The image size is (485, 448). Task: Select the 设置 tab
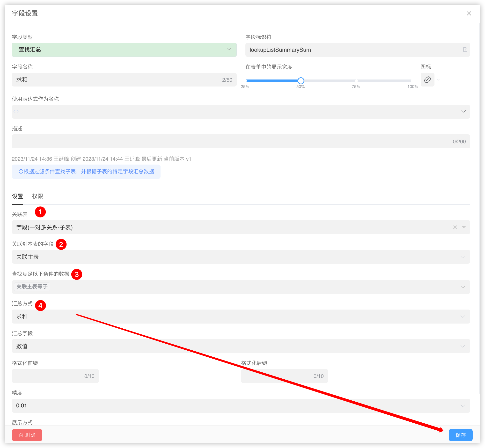(17, 196)
